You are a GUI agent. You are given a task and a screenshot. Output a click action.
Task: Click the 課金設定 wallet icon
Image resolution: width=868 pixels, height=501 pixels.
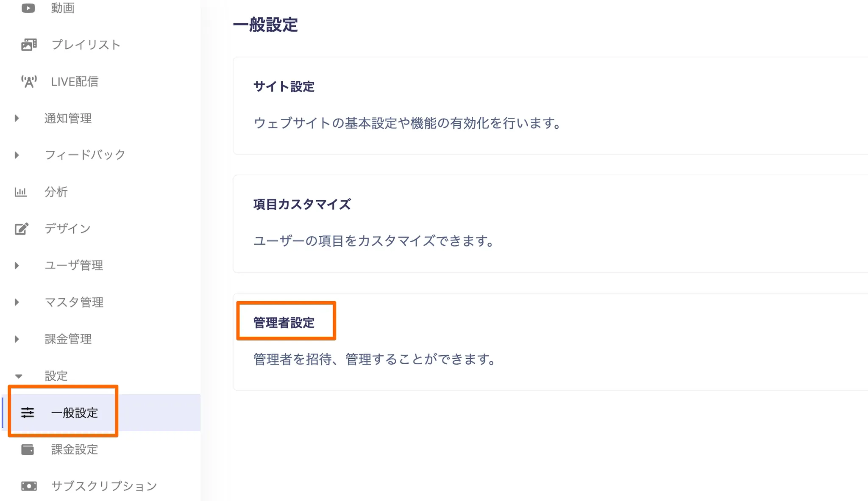tap(28, 449)
